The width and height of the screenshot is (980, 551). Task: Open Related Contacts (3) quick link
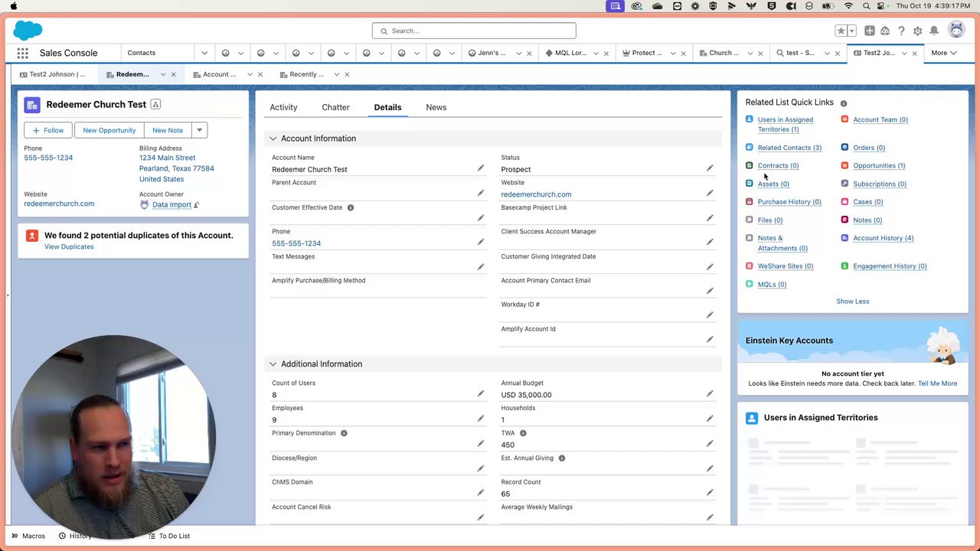point(789,148)
